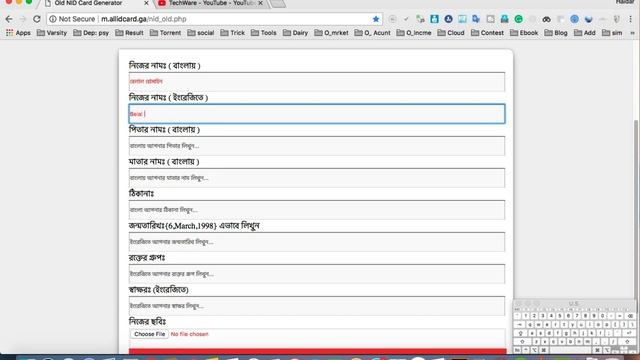Viewport: 640px width, 360px height.
Task: Go back with the browser back arrow
Action: 9,19
